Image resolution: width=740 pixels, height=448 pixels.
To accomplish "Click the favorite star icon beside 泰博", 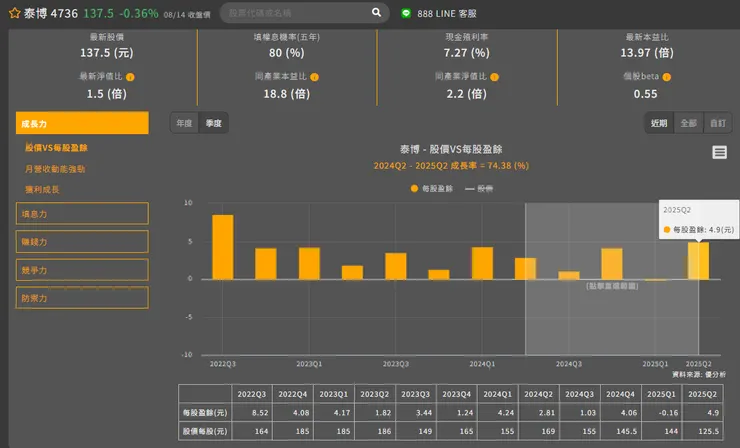I will [x=15, y=13].
